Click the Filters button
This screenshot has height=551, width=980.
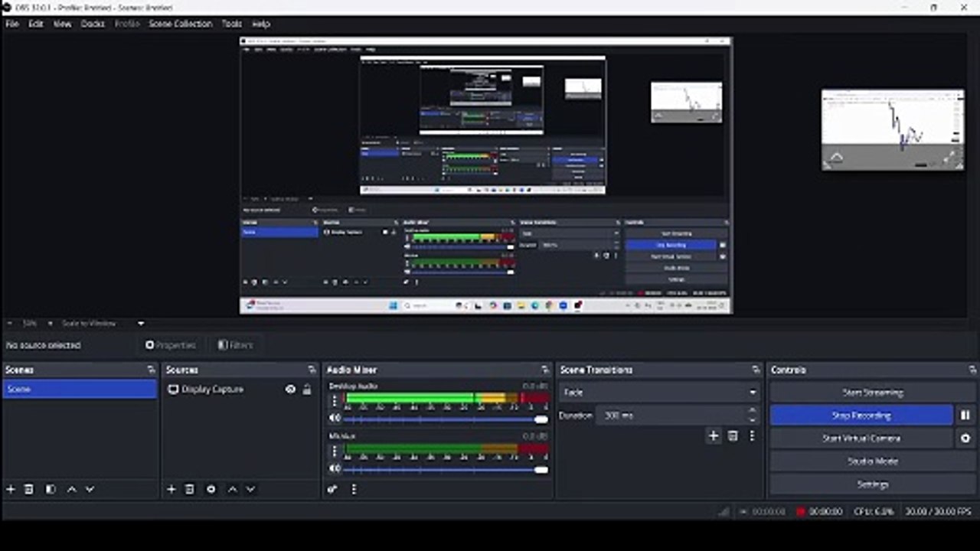click(x=235, y=345)
